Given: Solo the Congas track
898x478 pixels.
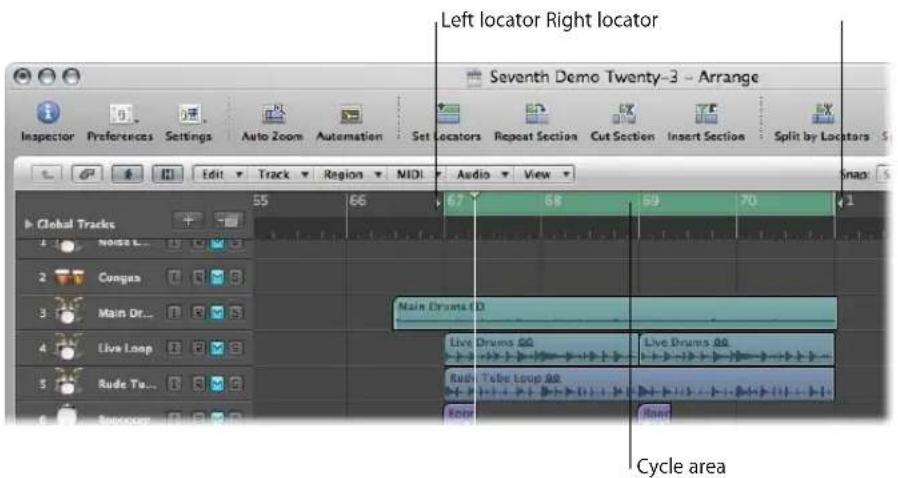Looking at the screenshot, I should click(235, 278).
